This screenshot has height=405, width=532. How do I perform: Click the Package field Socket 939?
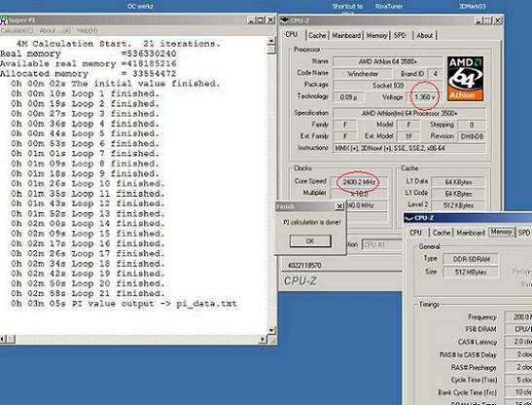tap(388, 86)
